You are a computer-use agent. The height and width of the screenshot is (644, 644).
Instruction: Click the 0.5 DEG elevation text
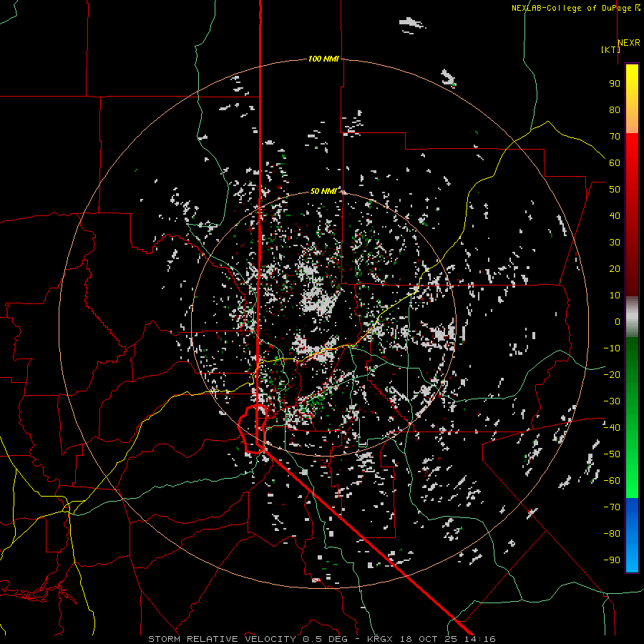click(326, 639)
